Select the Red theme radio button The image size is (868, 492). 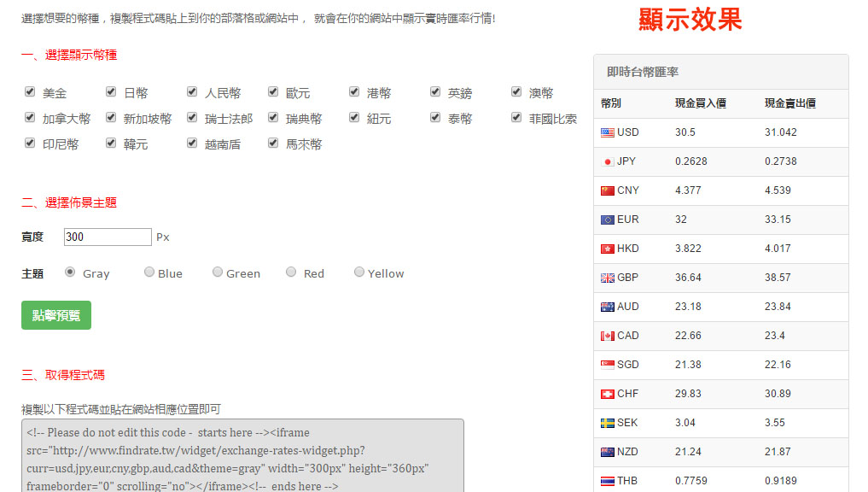(291, 272)
